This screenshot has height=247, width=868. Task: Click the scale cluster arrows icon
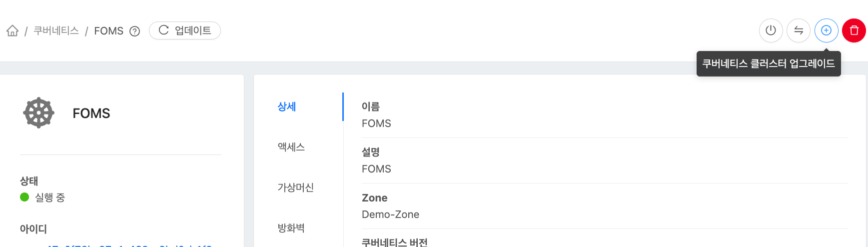pyautogui.click(x=799, y=30)
